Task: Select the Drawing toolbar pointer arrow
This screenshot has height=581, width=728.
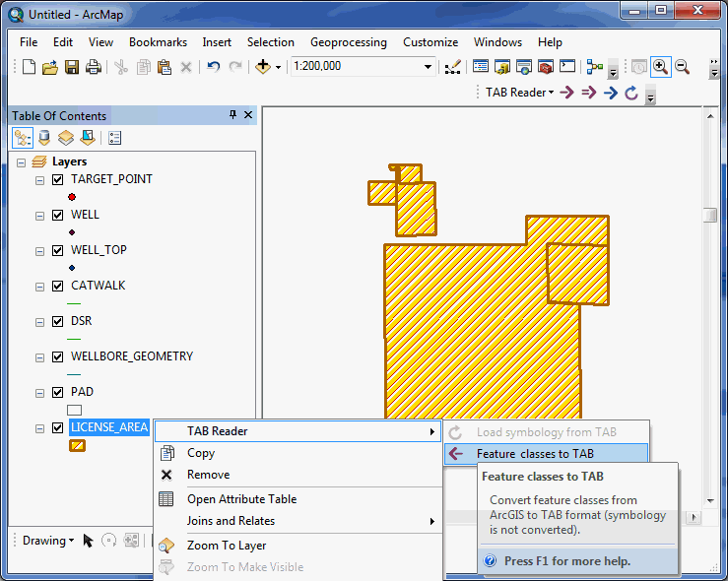Action: click(88, 541)
